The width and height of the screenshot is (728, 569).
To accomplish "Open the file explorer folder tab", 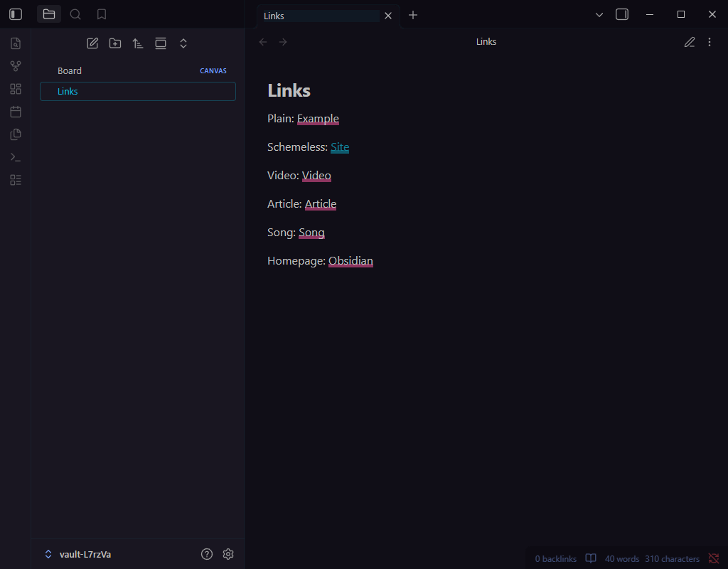I will click(49, 14).
